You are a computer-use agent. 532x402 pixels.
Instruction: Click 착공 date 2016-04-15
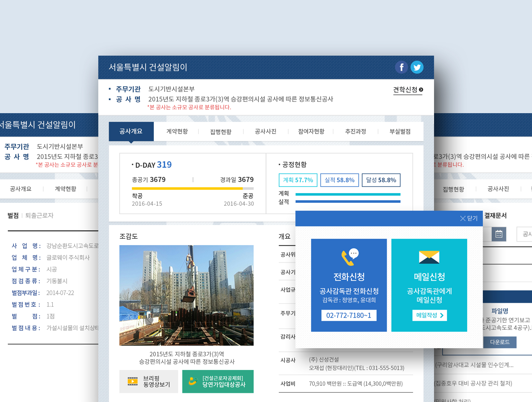coord(147,204)
